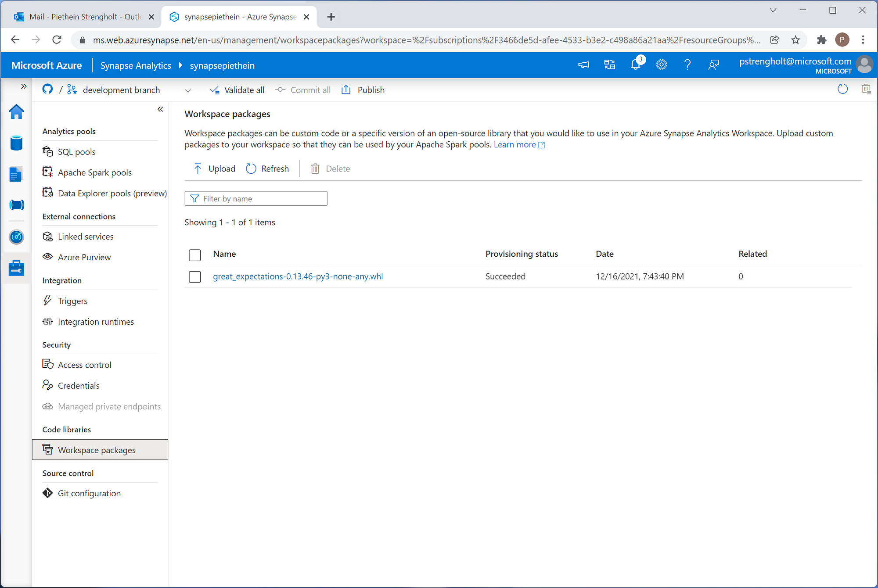
Task: Open Git configuration settings
Action: tap(89, 493)
